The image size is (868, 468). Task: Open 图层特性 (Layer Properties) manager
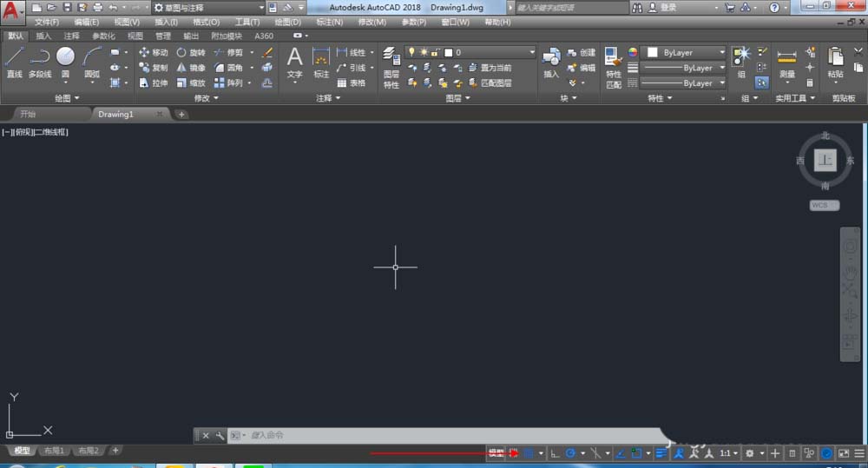point(391,68)
